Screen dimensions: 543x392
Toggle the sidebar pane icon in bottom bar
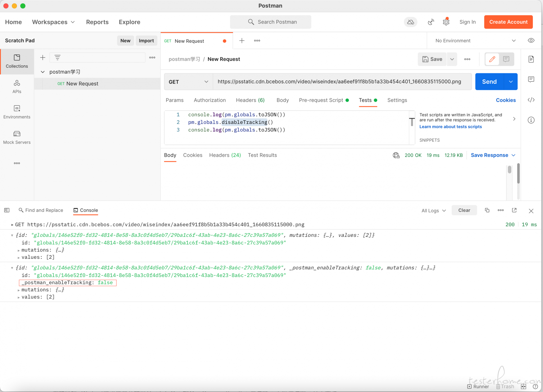(x=7, y=210)
